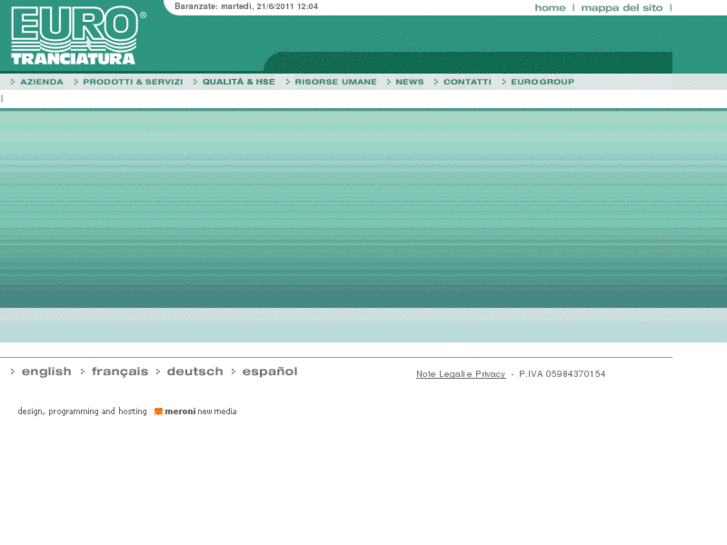Click the meroni new media logo
This screenshot has height=545, width=727.
tap(195, 411)
